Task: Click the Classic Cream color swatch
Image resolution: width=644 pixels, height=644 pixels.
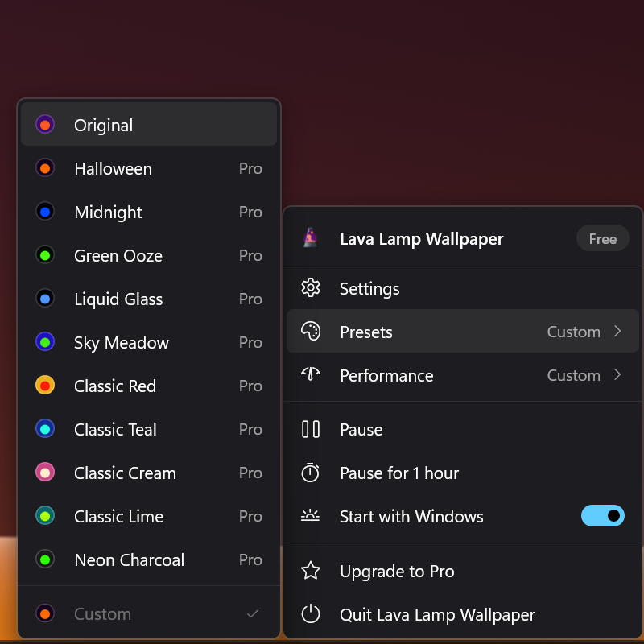Action: pos(45,472)
